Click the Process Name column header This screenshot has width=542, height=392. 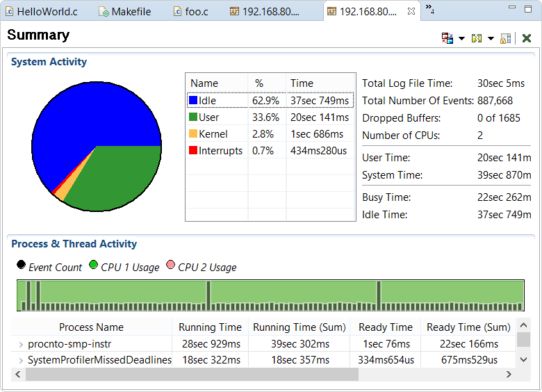click(91, 327)
